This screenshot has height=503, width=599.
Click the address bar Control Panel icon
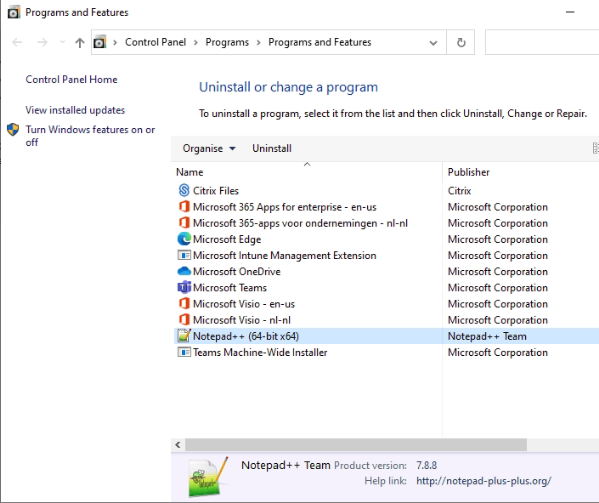pyautogui.click(x=100, y=42)
